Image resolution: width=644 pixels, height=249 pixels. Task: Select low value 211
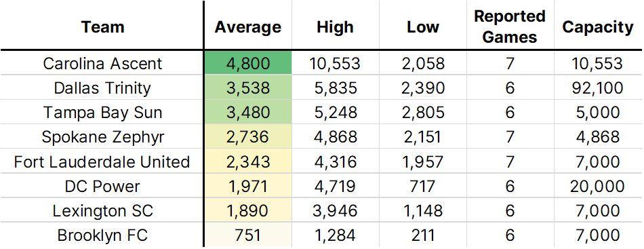pos(422,235)
